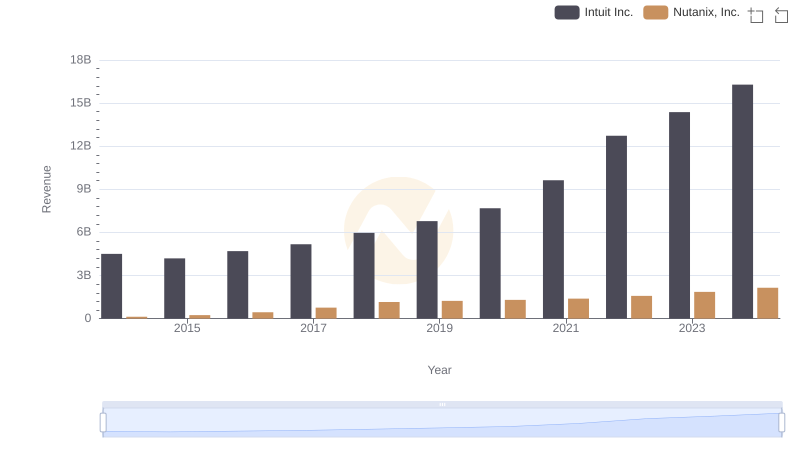The height and width of the screenshot is (461, 800).
Task: Click the Intuit bar for 2015
Action: [174, 288]
